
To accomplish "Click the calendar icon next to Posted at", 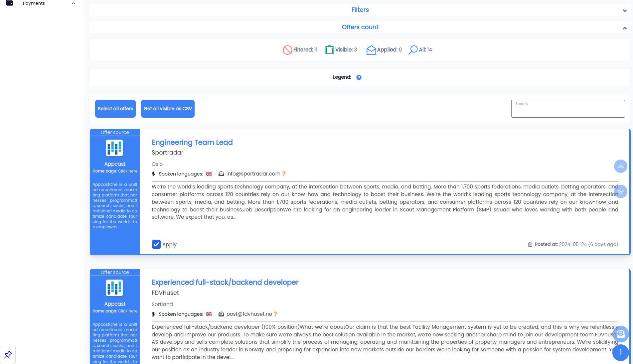I will pyautogui.click(x=530, y=244).
